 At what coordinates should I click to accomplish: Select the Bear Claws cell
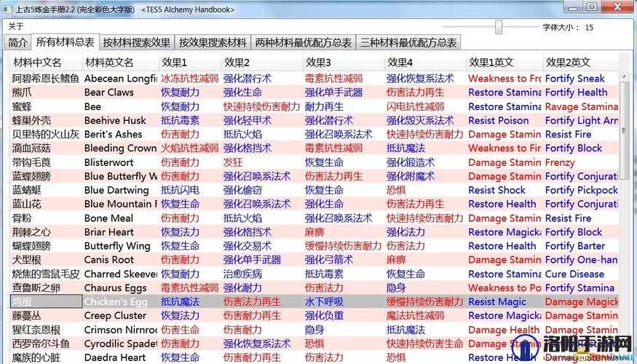(x=109, y=92)
